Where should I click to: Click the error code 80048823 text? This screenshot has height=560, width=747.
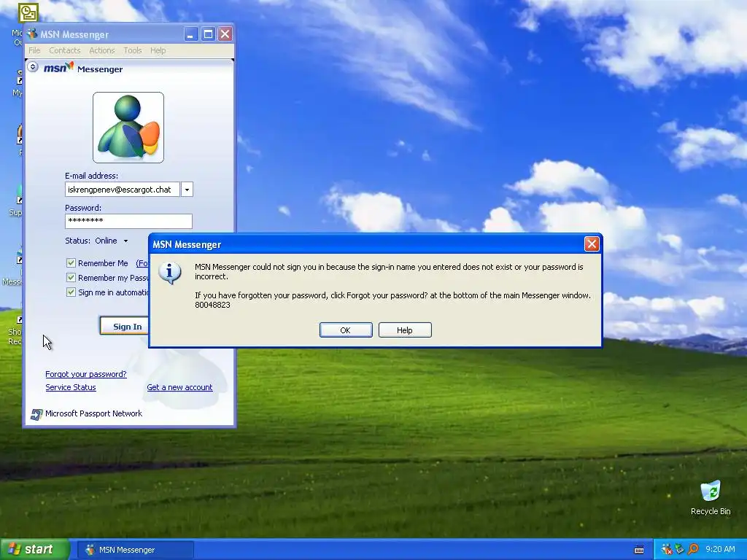click(212, 305)
